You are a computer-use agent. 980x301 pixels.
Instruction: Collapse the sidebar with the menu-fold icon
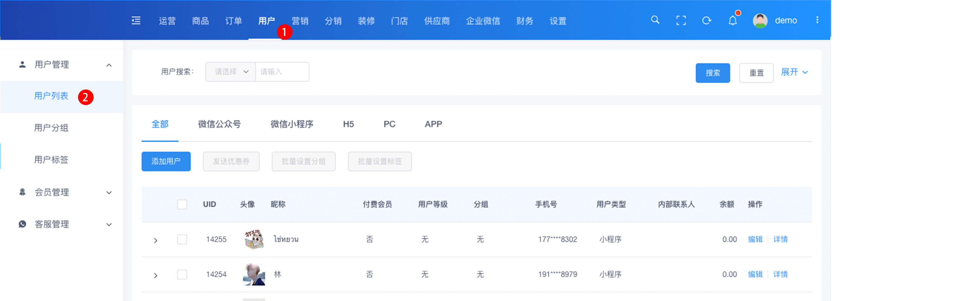pos(136,20)
